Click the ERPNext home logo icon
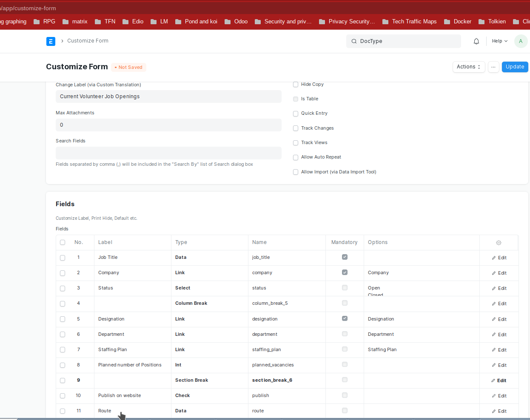 (x=51, y=41)
